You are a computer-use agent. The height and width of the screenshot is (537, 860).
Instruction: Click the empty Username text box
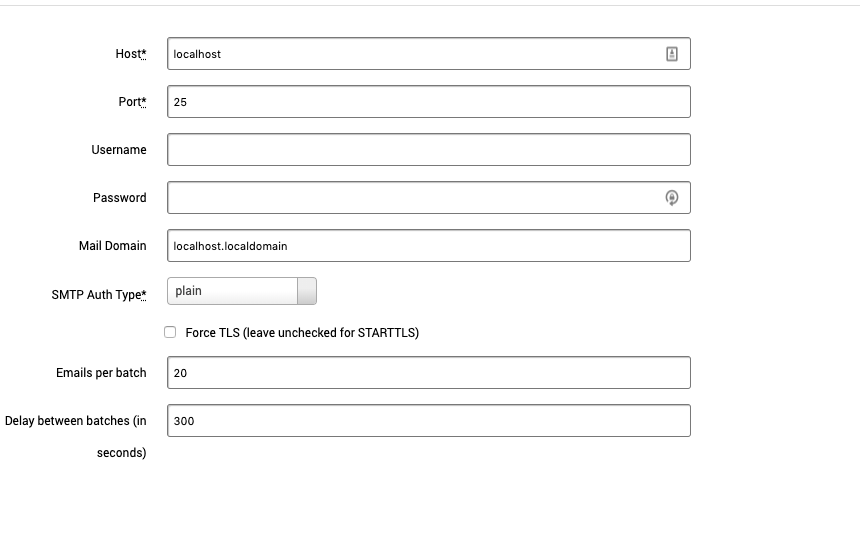click(x=428, y=150)
